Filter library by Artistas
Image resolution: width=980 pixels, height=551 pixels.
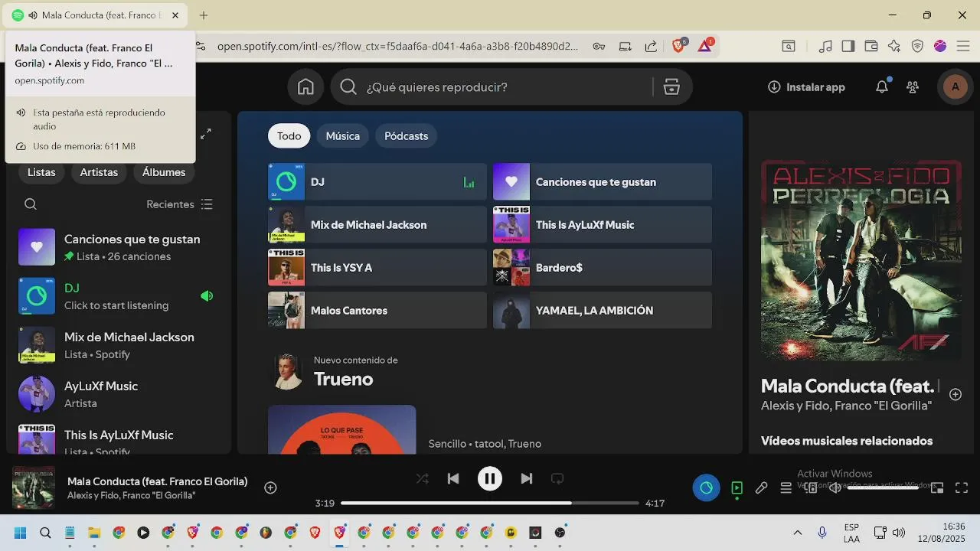(99, 172)
